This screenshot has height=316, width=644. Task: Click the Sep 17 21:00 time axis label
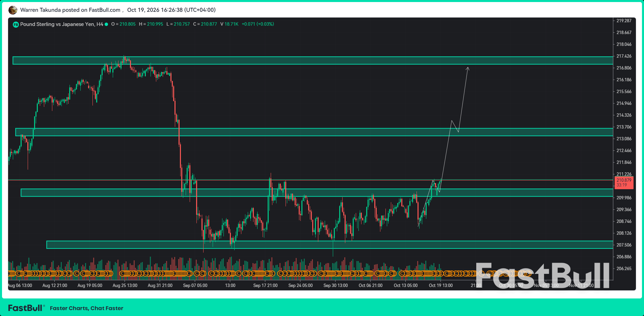pos(265,285)
